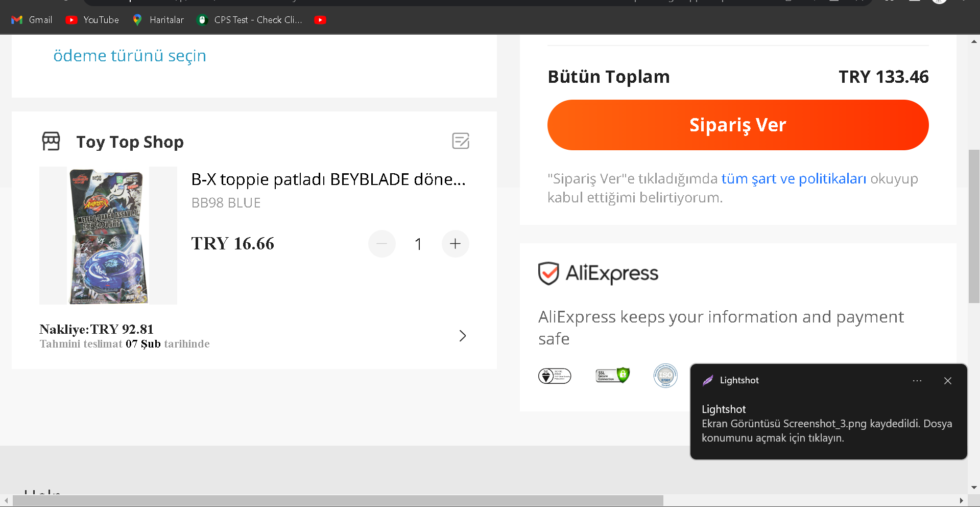
Task: Click the Bütün Toplam label
Action: [609, 77]
